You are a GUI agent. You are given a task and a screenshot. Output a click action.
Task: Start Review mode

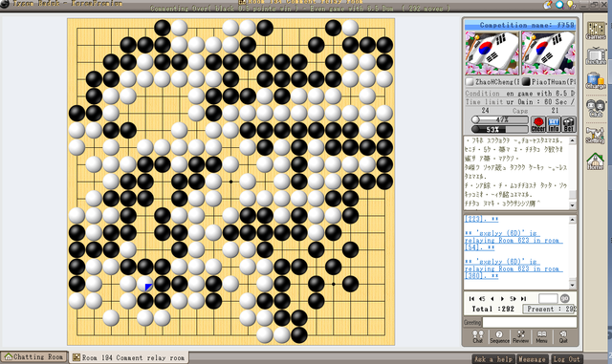pyautogui.click(x=520, y=336)
